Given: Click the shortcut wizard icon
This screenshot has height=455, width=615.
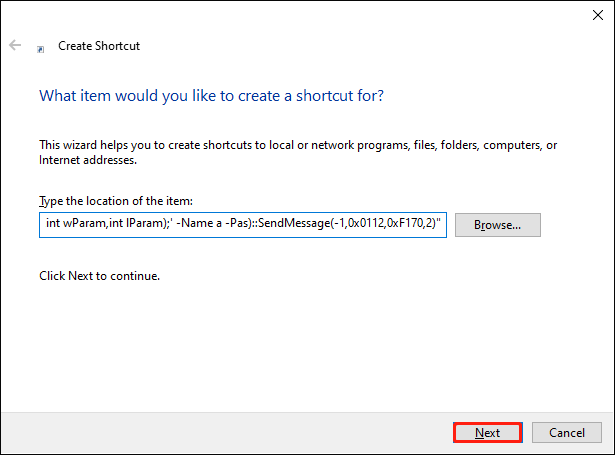Looking at the screenshot, I should [x=40, y=47].
